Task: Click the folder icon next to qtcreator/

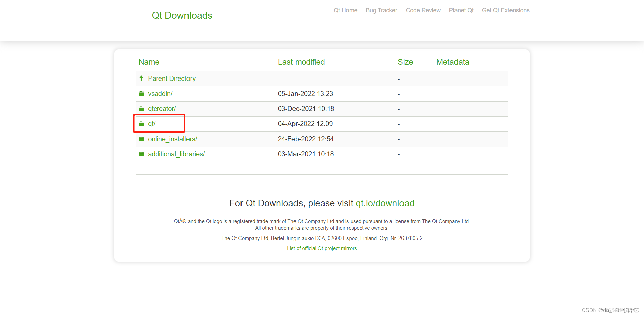Action: 142,109
